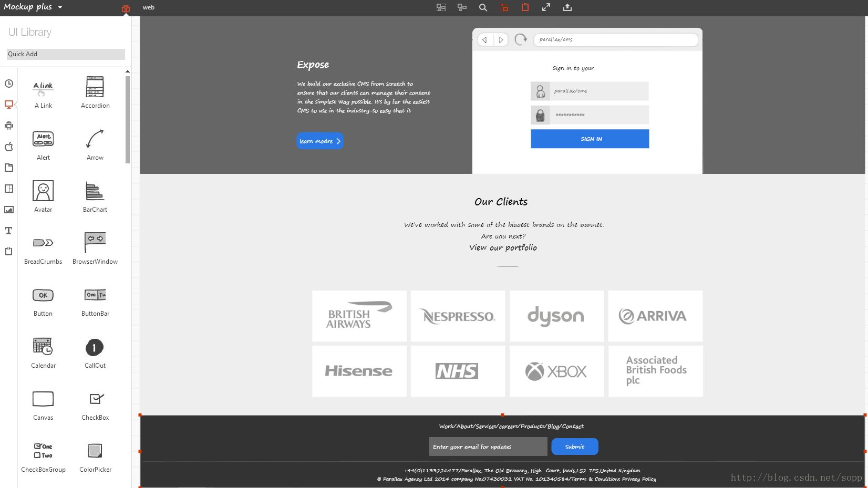Click the footer Work/About/Services navigation text
868x488 pixels.
[511, 427]
